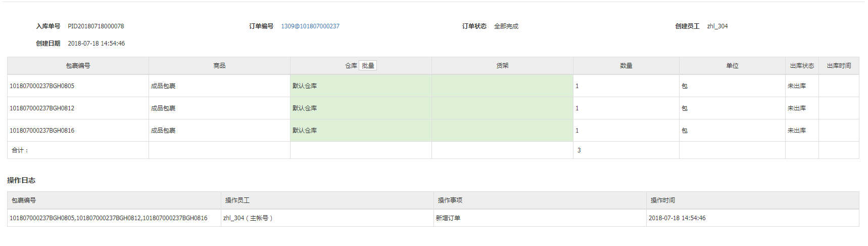Click the 操作员工 header in operation log

(x=237, y=200)
